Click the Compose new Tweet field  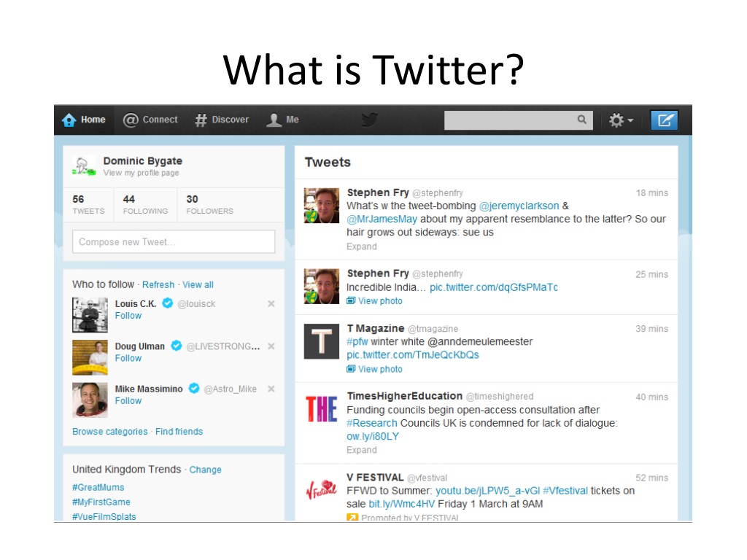click(174, 241)
